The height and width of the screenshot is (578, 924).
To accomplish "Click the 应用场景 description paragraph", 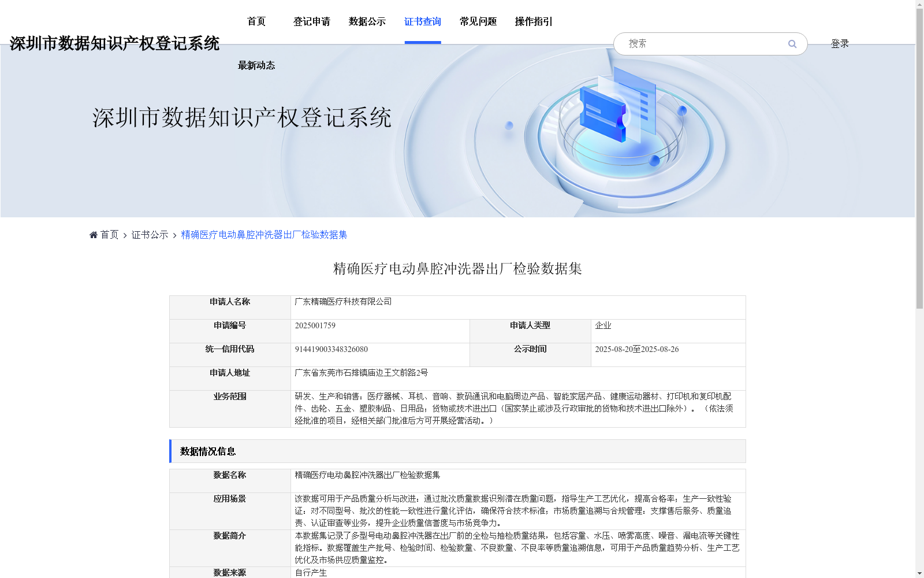I will 513,511.
